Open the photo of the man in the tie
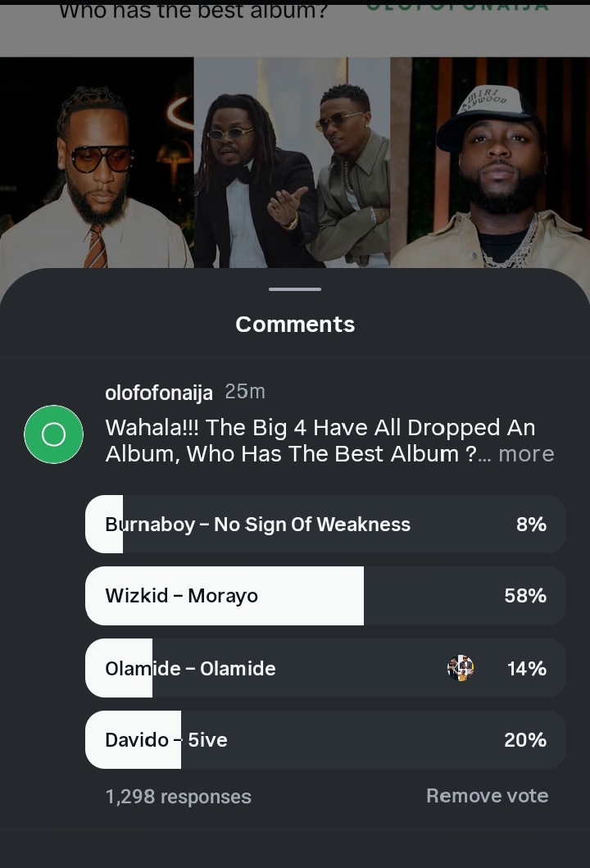 click(x=97, y=163)
